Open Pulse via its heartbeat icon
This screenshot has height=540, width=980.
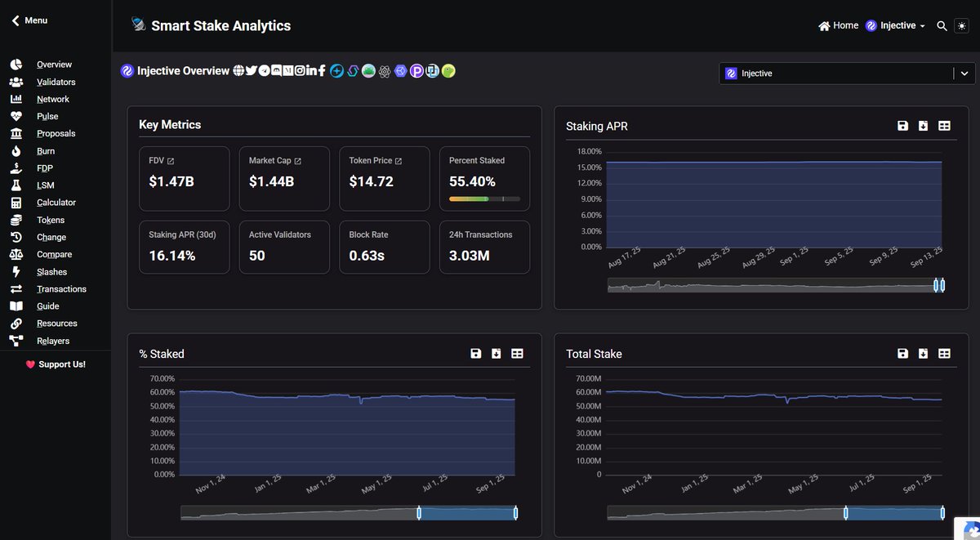16,116
